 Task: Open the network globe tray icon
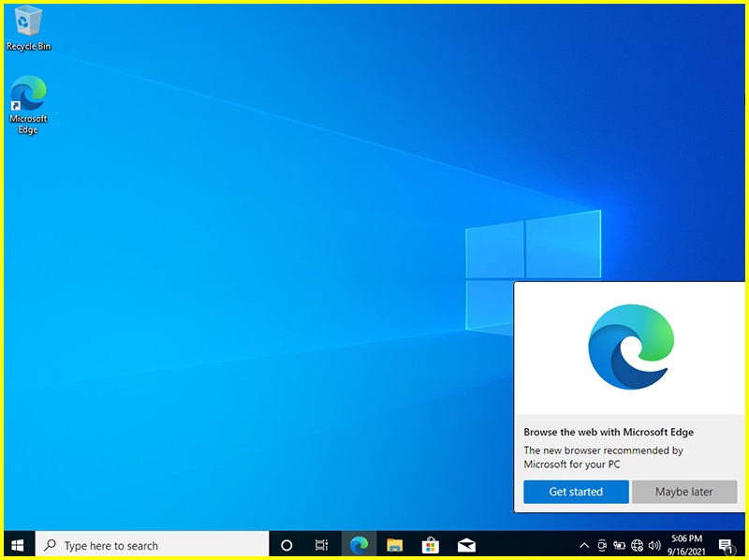pyautogui.click(x=637, y=545)
